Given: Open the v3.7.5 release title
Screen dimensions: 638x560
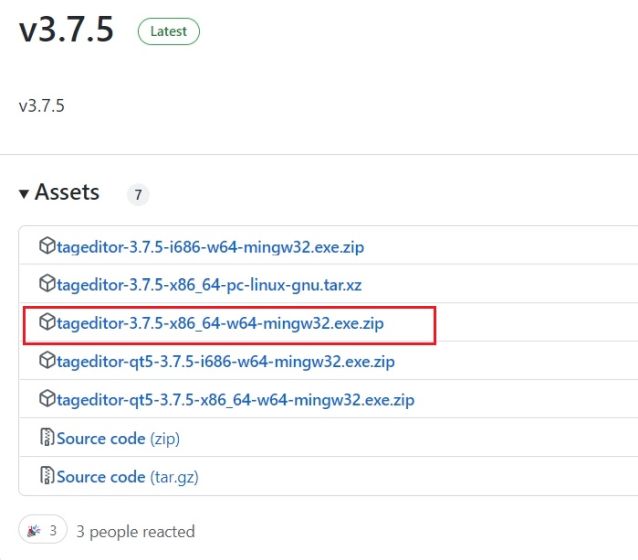Looking at the screenshot, I should (66, 31).
